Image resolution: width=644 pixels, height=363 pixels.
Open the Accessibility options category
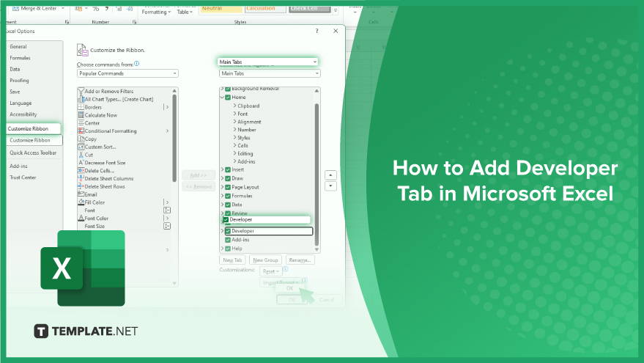23,114
